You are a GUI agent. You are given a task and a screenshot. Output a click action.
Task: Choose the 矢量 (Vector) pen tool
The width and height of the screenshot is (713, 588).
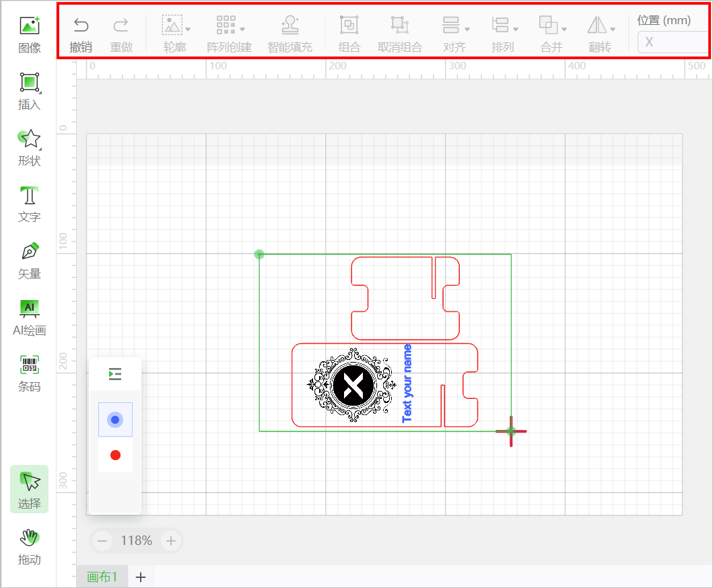[x=30, y=260]
